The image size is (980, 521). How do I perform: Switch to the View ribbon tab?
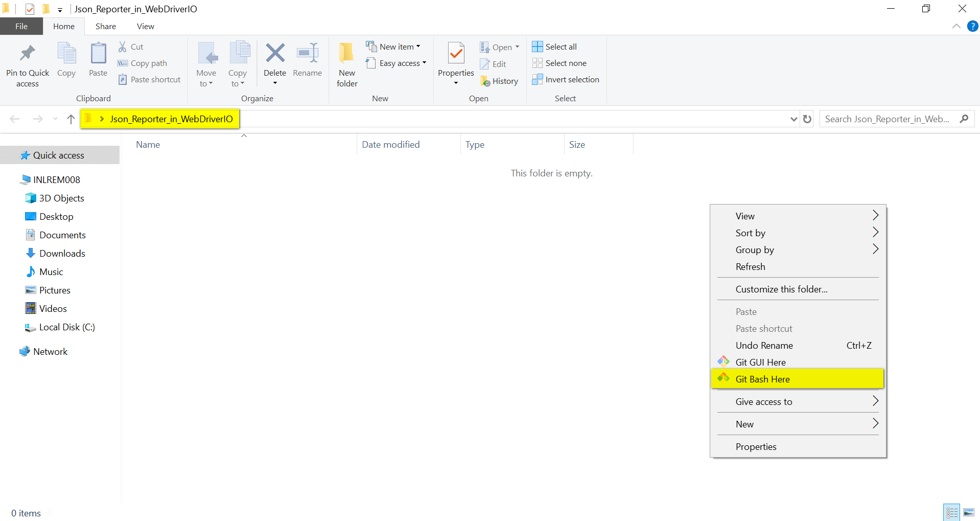click(x=145, y=26)
